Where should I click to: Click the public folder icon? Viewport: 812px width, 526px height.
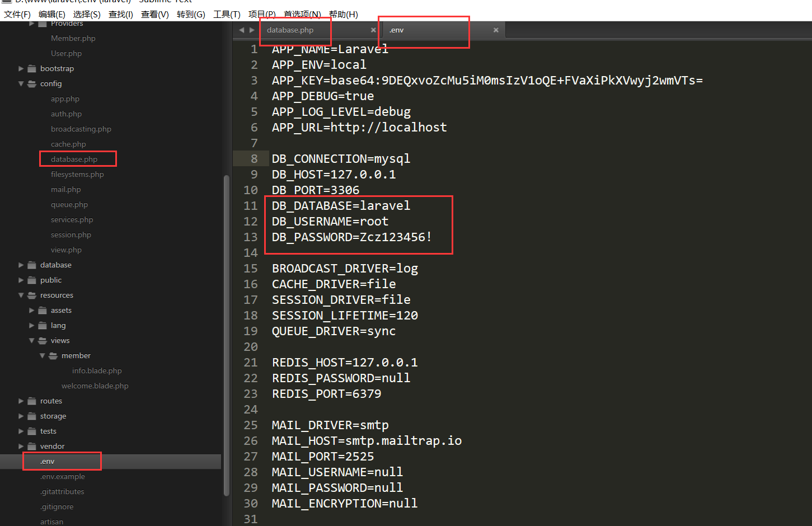[x=32, y=280]
